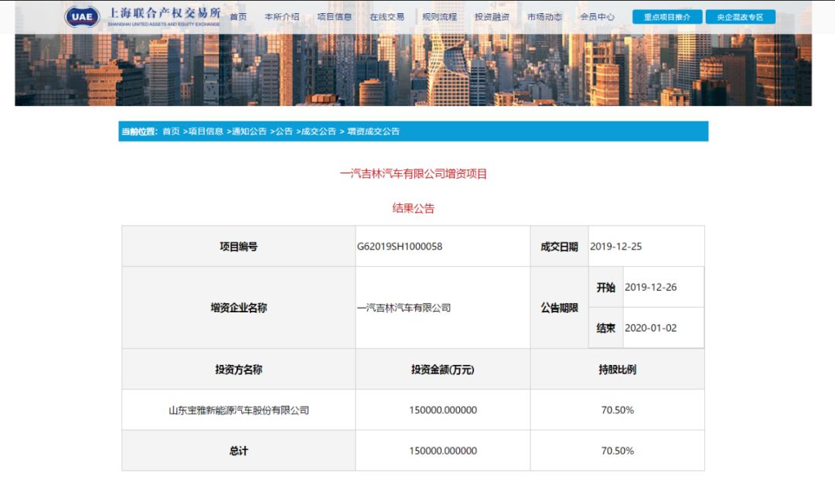835x504 pixels.
Task: Go to 增资成交公告 in the breadcrumb
Action: 373,131
